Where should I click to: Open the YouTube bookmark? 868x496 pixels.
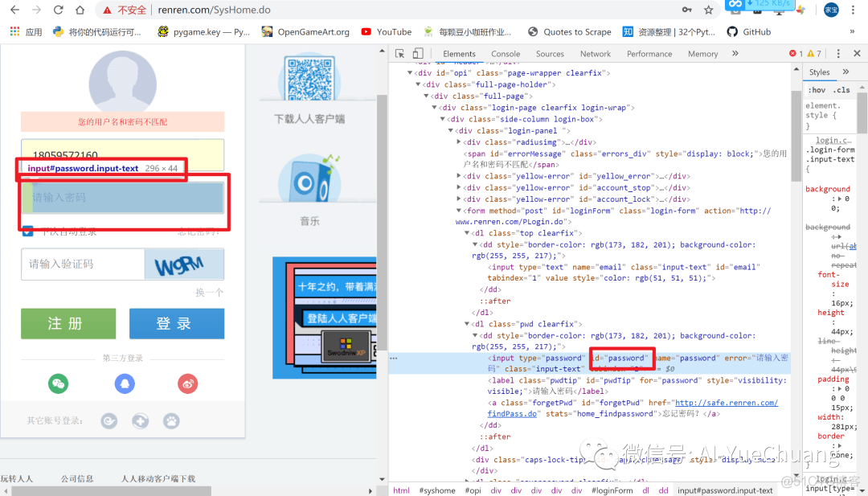(386, 32)
